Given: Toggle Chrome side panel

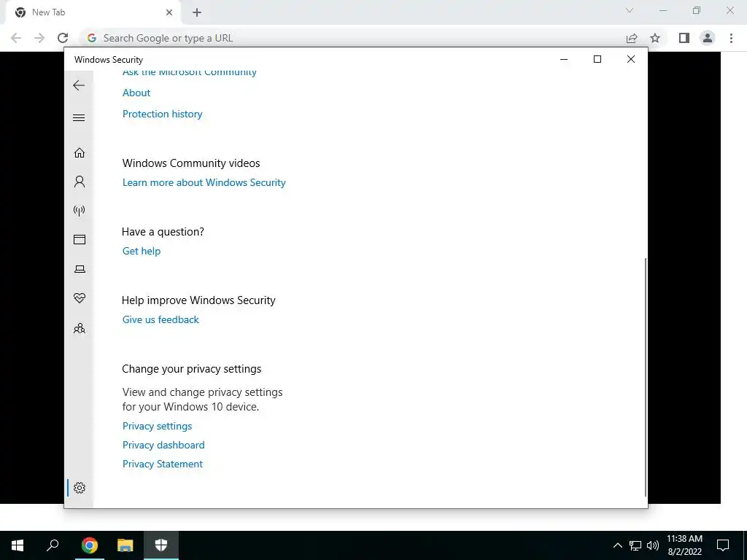Looking at the screenshot, I should (684, 38).
